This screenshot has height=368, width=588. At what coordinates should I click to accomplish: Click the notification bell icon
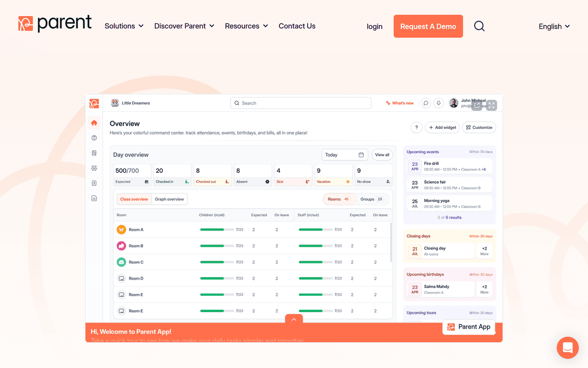tap(439, 103)
